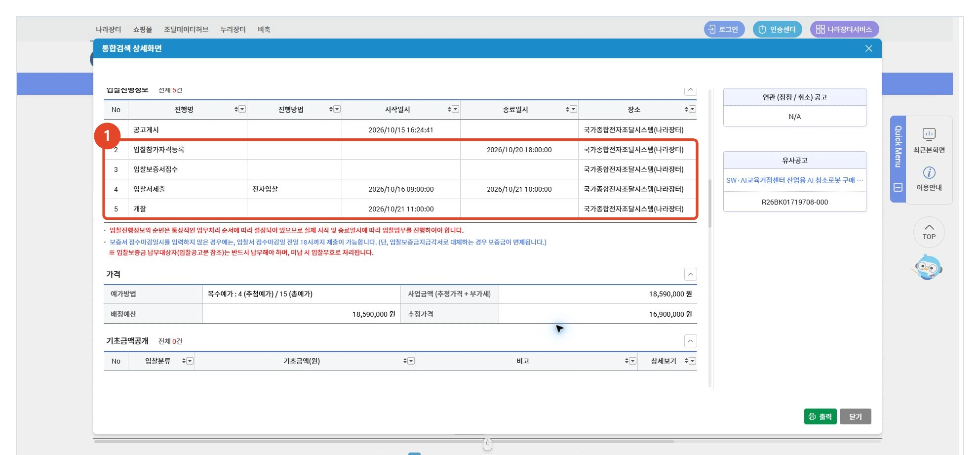Screen dimensions: 980x455
Task: Open the chatbot mascot assistant
Action: click(x=928, y=267)
